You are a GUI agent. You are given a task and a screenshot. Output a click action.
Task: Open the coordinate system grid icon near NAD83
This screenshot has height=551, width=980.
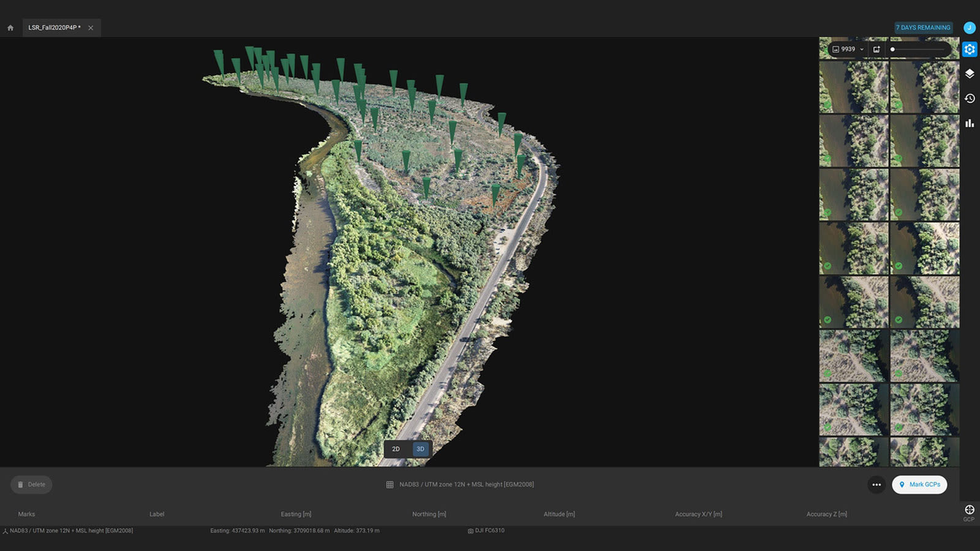(x=389, y=484)
